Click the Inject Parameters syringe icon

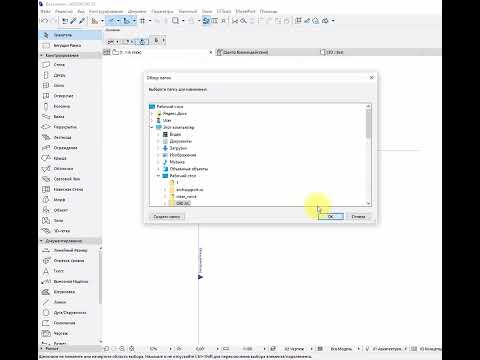[82, 21]
